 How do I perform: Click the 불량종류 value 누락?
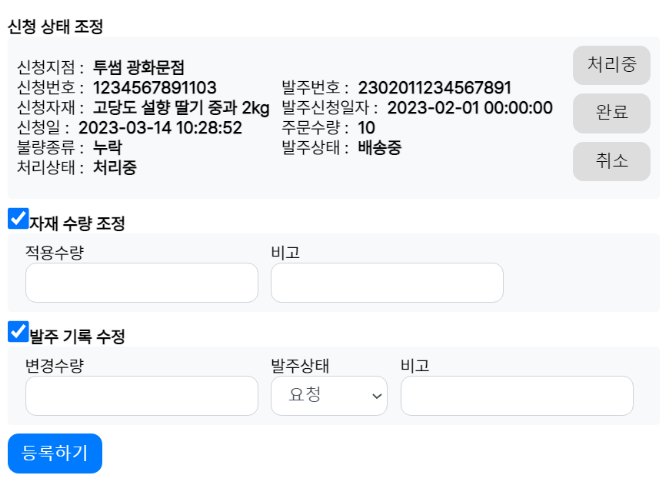pyautogui.click(x=108, y=148)
